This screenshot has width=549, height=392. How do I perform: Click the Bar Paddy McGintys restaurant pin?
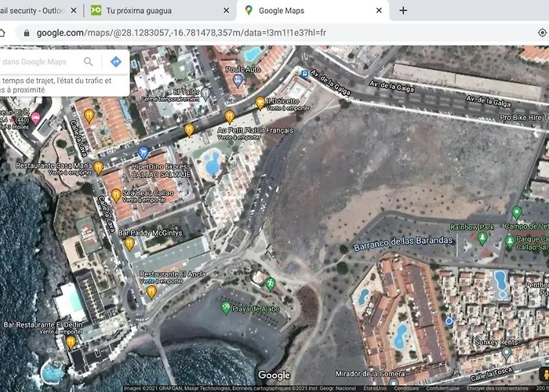pyautogui.click(x=129, y=244)
